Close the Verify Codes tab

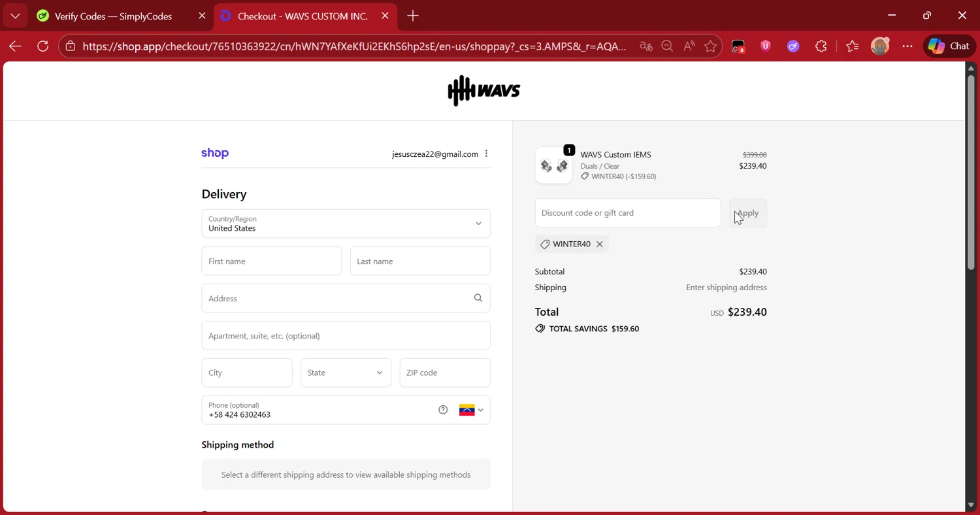tap(202, 16)
